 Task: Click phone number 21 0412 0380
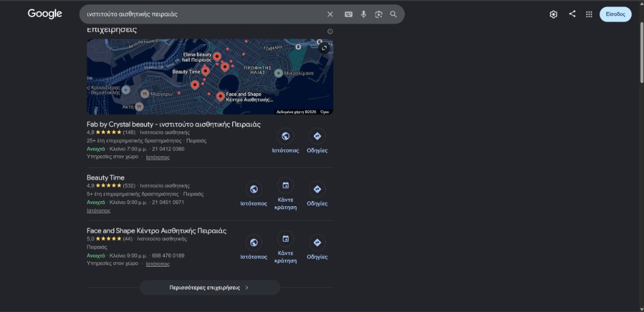pos(168,149)
